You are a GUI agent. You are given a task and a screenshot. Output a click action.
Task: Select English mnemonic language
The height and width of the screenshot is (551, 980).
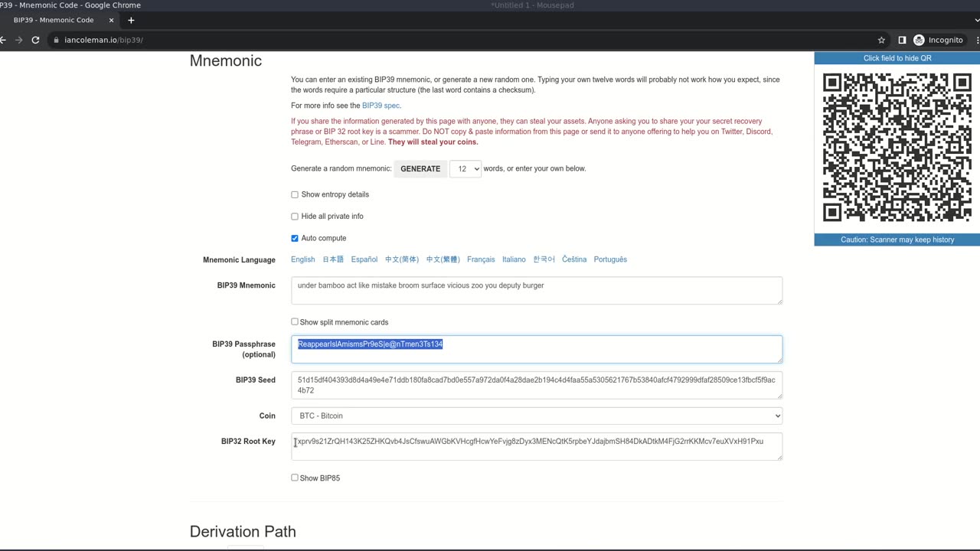point(303,259)
